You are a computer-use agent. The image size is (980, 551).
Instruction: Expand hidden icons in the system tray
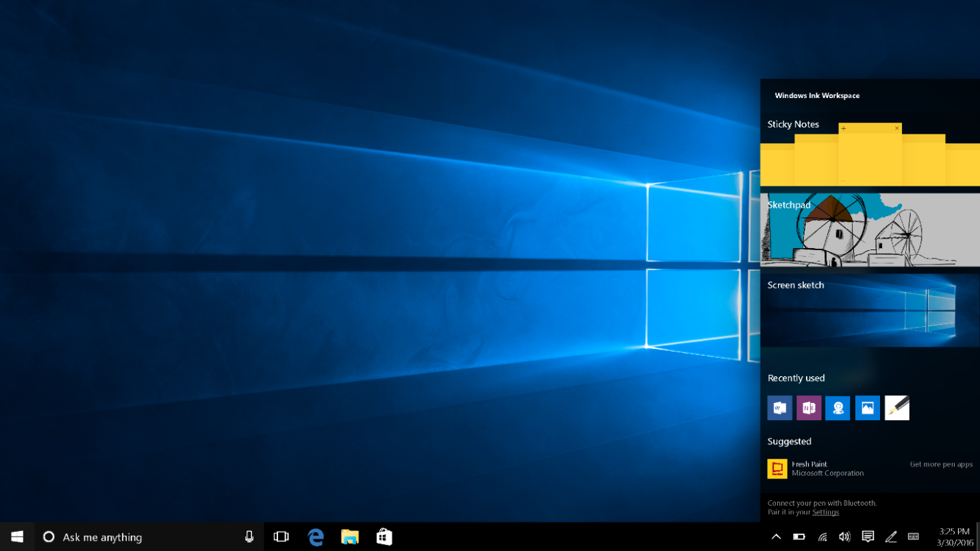(776, 537)
